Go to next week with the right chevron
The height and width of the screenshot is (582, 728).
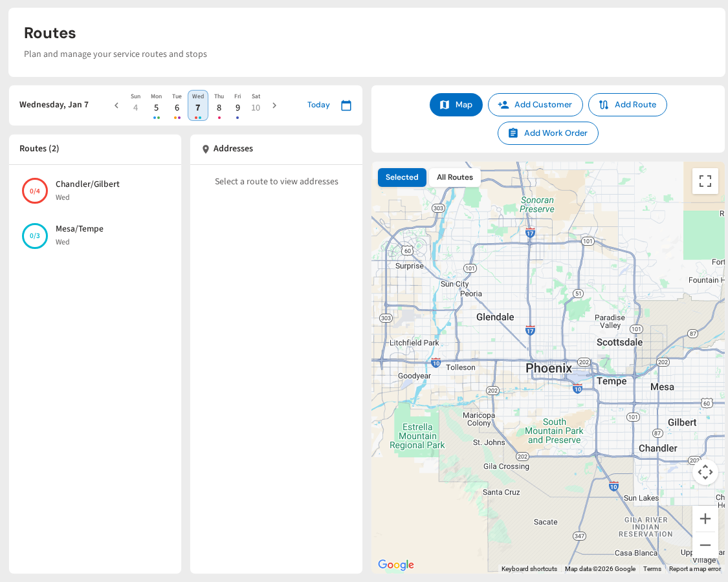point(274,105)
